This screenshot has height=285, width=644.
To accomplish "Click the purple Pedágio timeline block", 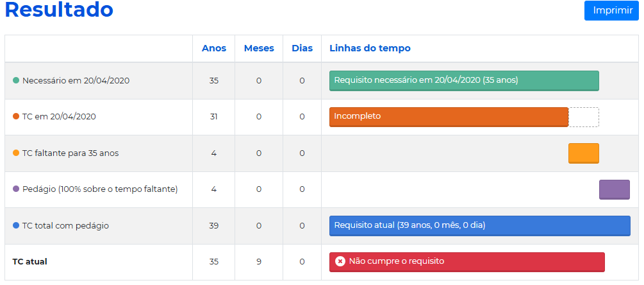I will pos(614,189).
